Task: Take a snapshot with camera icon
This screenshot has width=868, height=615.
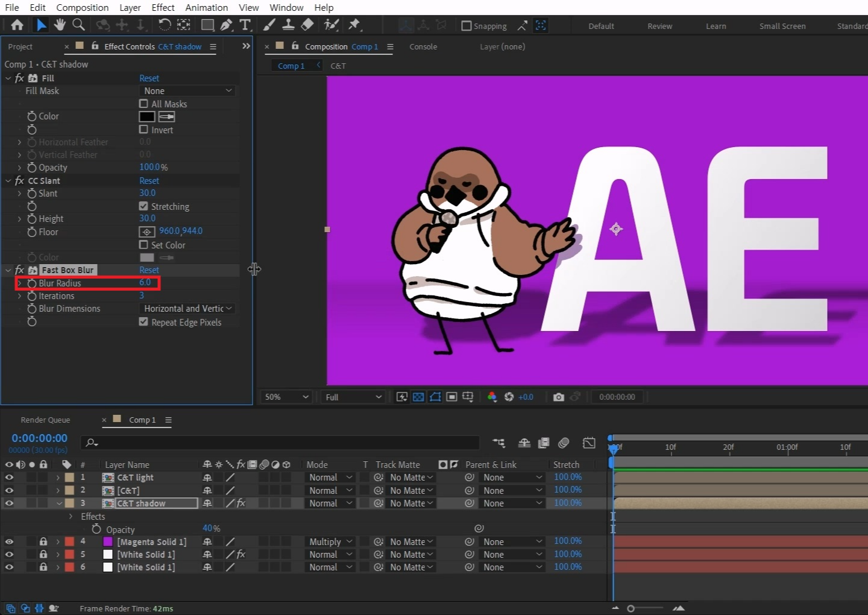Action: (x=559, y=397)
